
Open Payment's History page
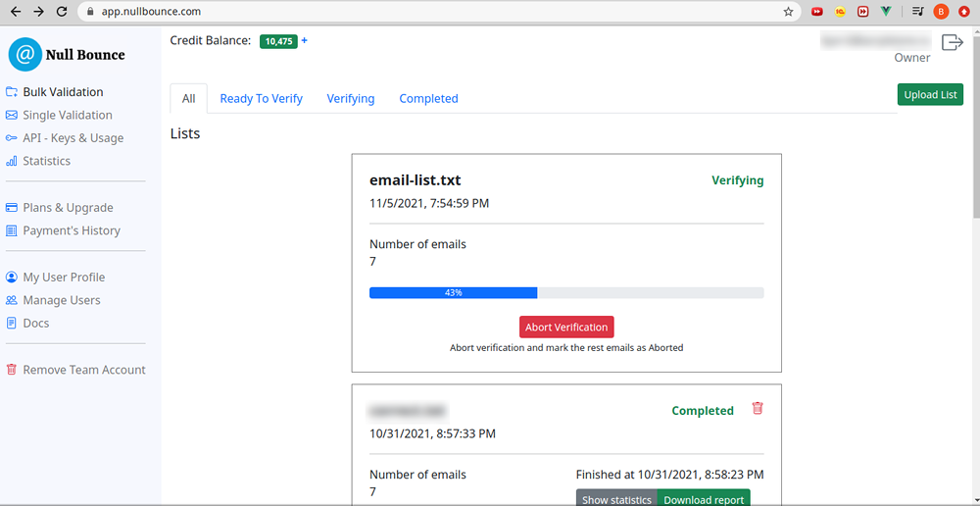72,230
